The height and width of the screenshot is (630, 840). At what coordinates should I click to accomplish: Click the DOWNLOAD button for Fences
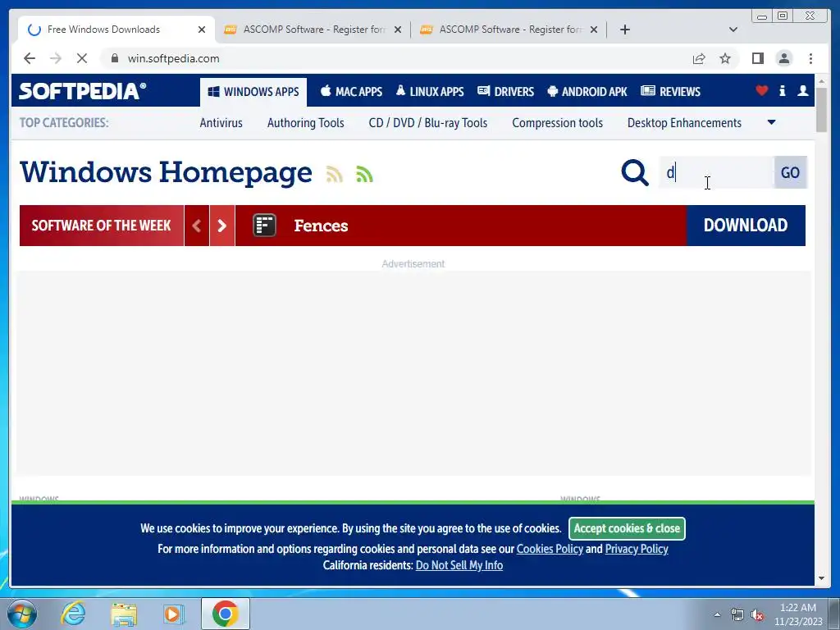[x=746, y=226]
